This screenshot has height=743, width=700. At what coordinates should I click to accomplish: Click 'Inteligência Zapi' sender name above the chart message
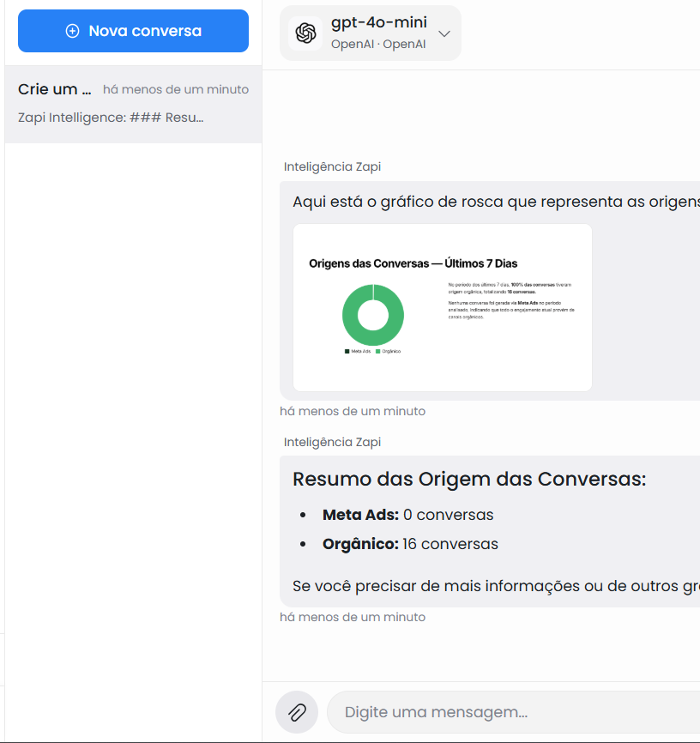tap(332, 166)
